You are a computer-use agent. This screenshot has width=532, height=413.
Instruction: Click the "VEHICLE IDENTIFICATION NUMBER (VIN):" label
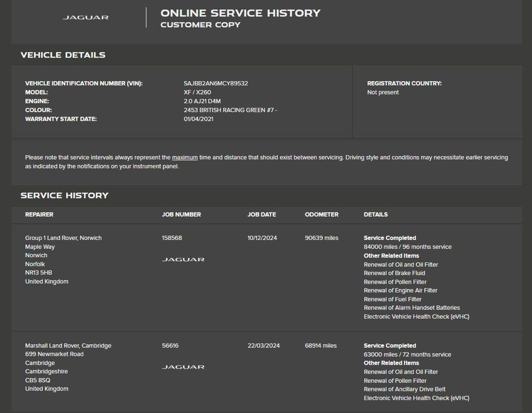point(84,83)
